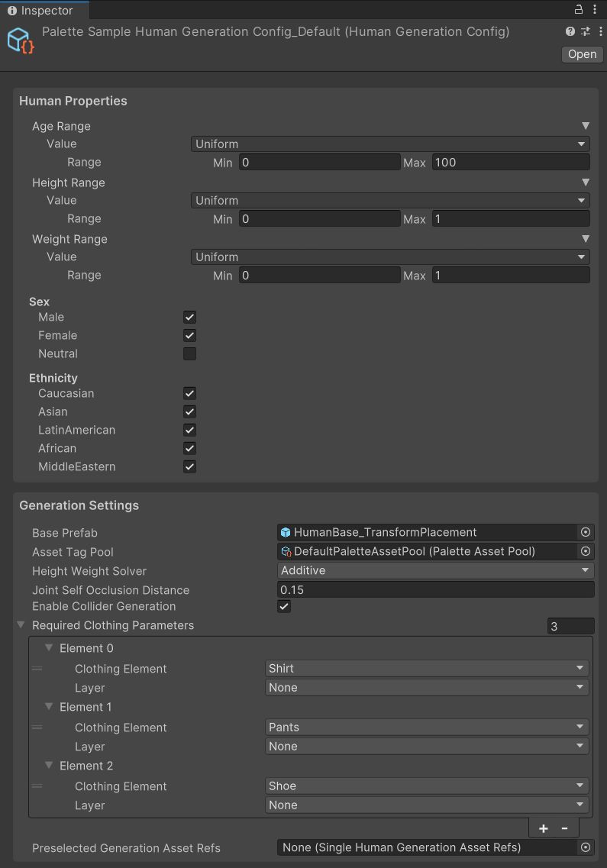The width and height of the screenshot is (607, 868).
Task: Click the Weight Range Max field
Action: click(511, 276)
